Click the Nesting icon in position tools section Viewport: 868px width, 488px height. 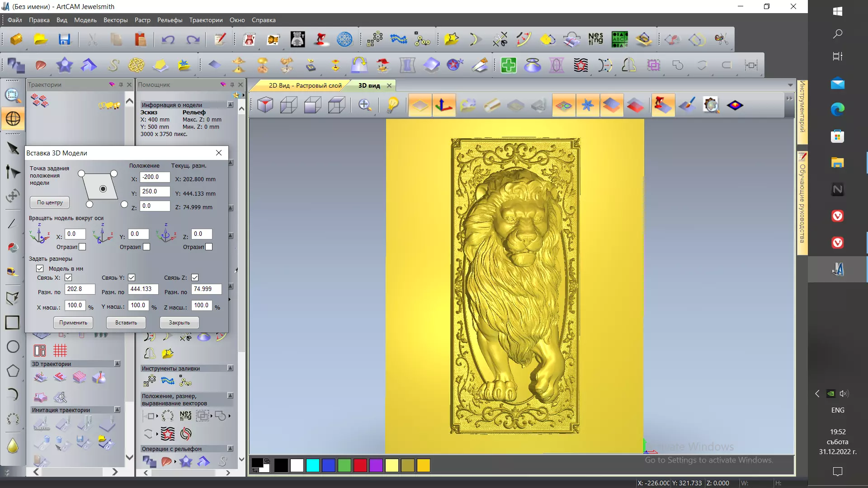coord(186,416)
